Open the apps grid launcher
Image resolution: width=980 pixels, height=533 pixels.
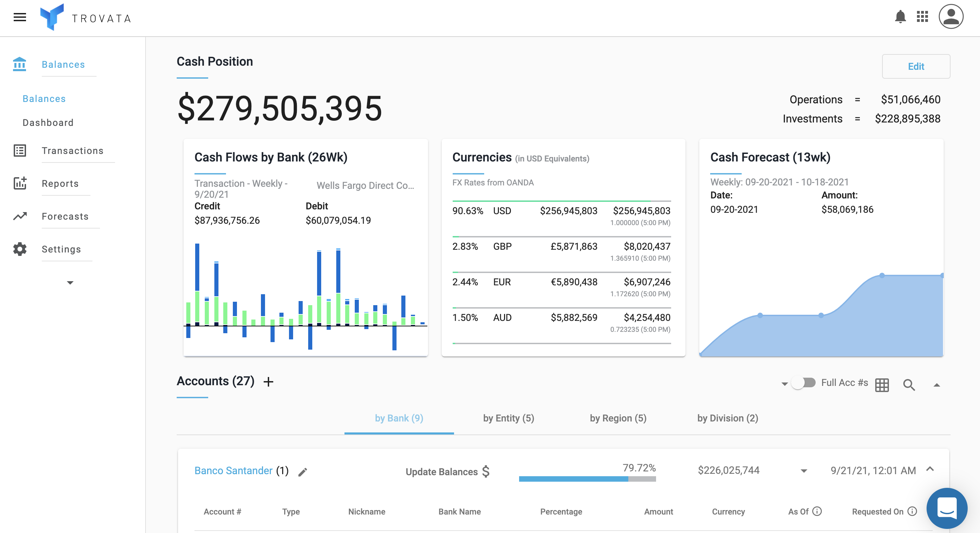[922, 17]
